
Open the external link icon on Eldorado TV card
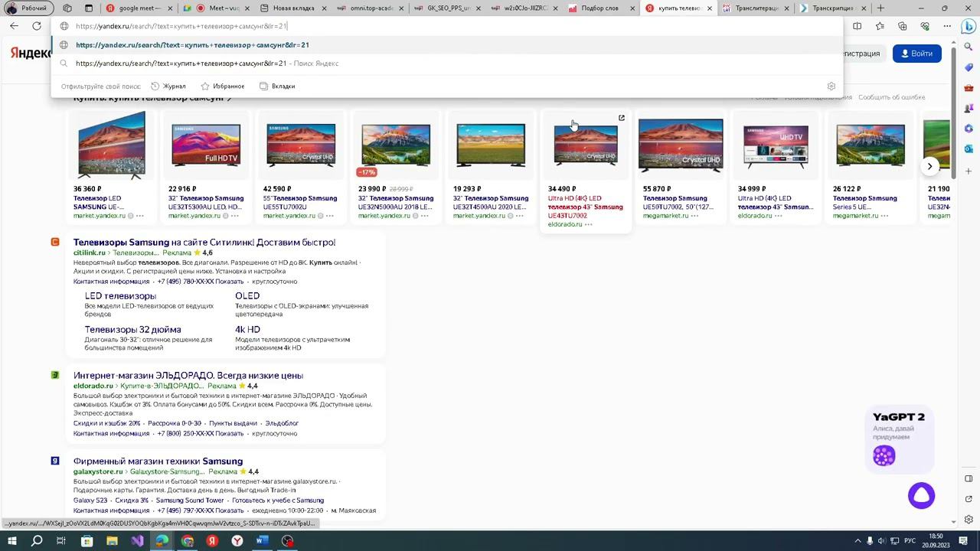click(622, 118)
